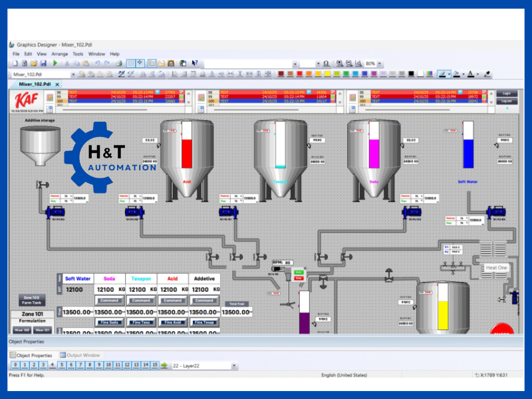Select the line style pen icon
Screen dimensions: 532x399
[444, 72]
